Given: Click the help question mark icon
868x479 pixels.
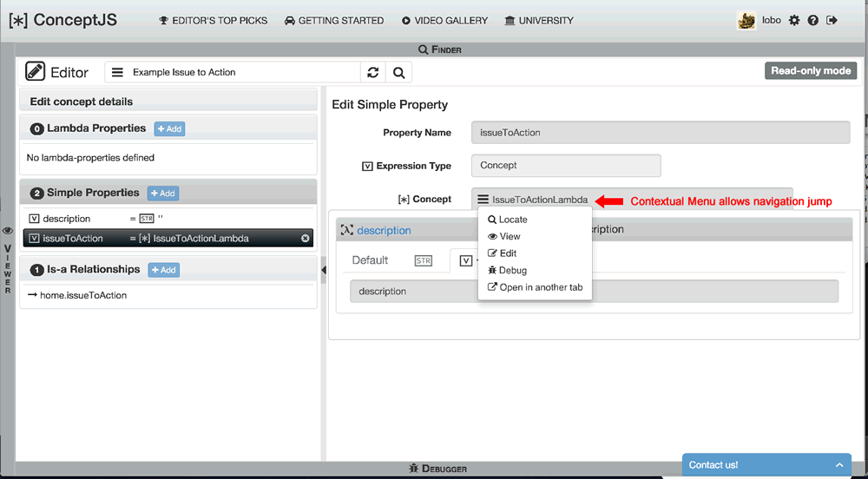Looking at the screenshot, I should tap(813, 20).
